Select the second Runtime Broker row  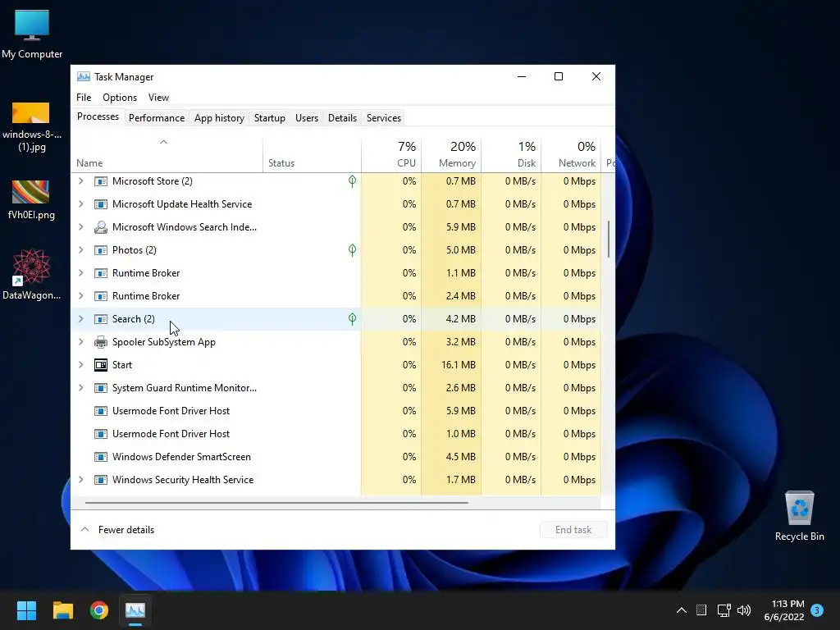pos(336,296)
